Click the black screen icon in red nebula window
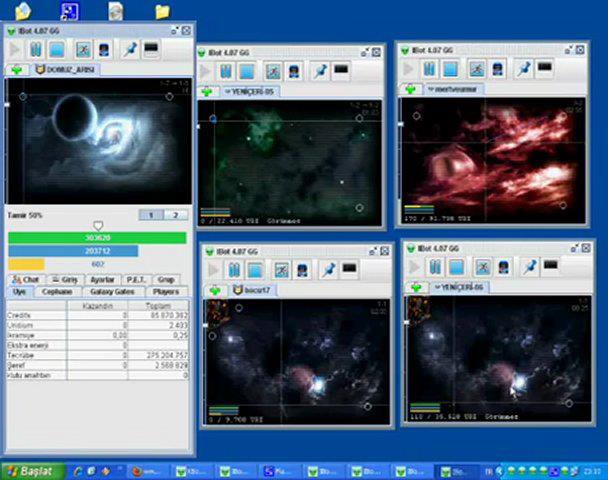Image resolution: width=608 pixels, height=480 pixels. click(x=544, y=67)
